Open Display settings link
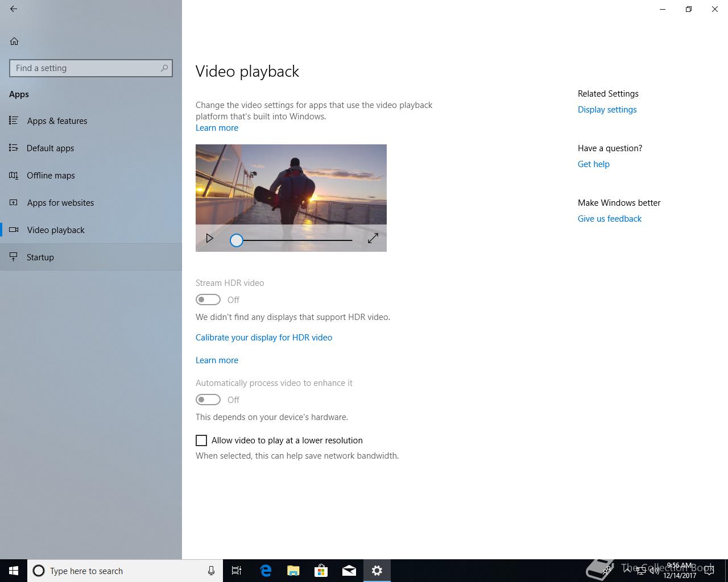 point(607,110)
